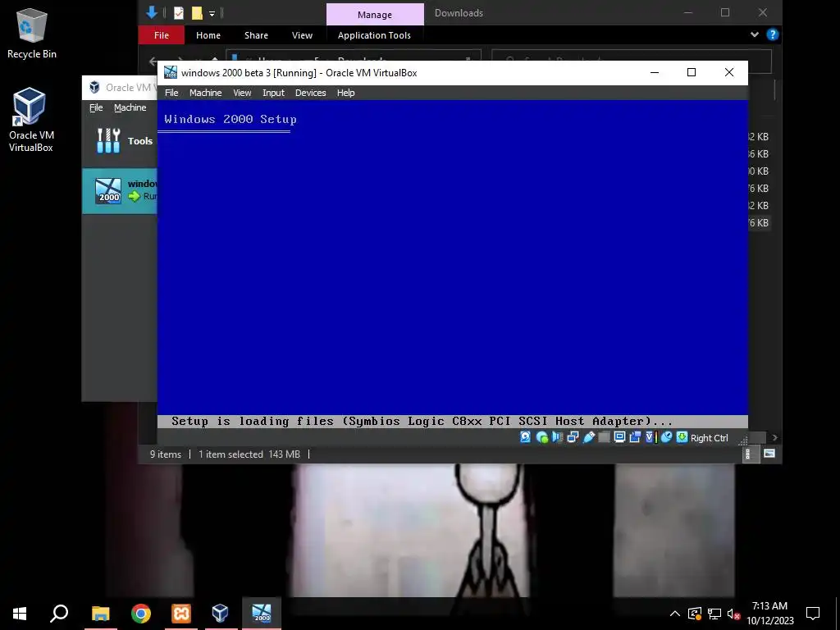Click the '9 items' status bar text
The height and width of the screenshot is (630, 840).
[166, 454]
